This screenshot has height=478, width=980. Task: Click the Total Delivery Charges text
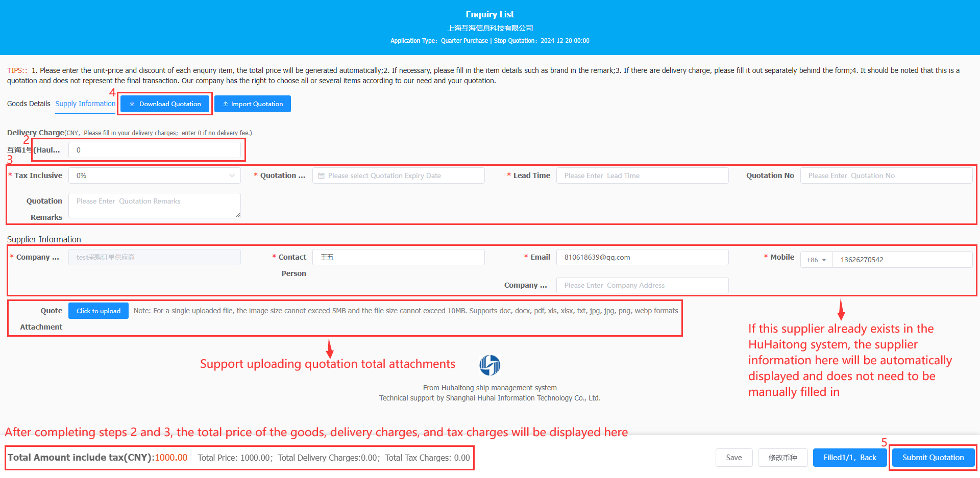pyautogui.click(x=327, y=458)
